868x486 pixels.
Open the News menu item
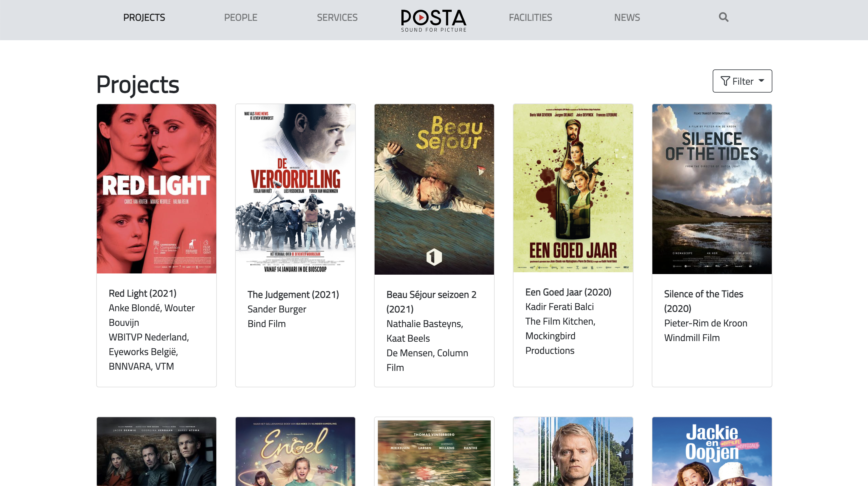(x=627, y=17)
